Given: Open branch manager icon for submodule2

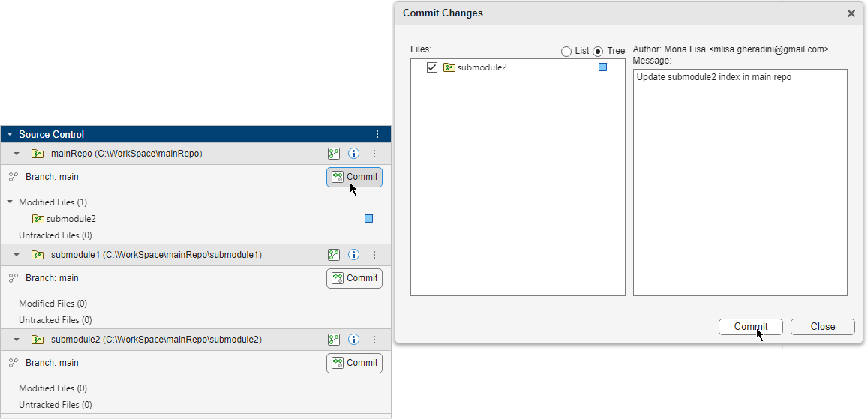Looking at the screenshot, I should click(334, 340).
